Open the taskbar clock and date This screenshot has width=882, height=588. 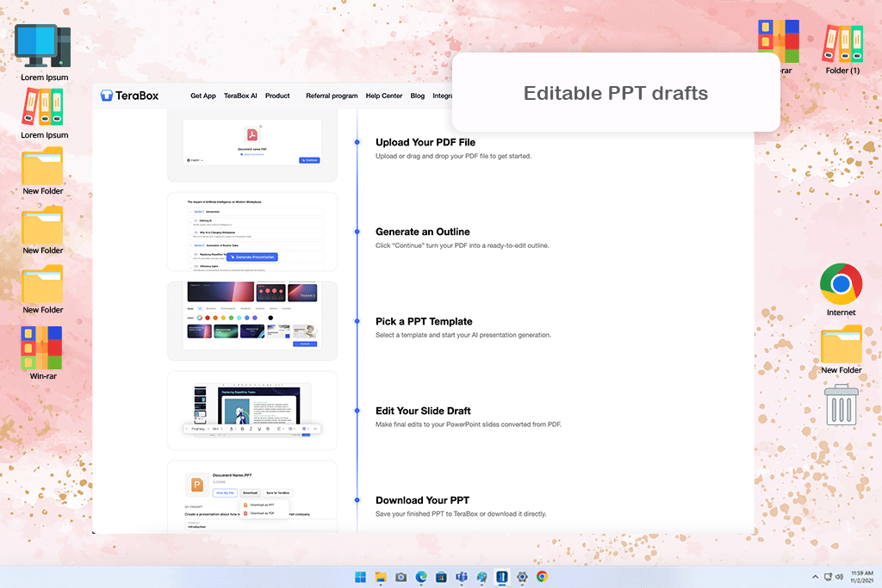(861, 577)
